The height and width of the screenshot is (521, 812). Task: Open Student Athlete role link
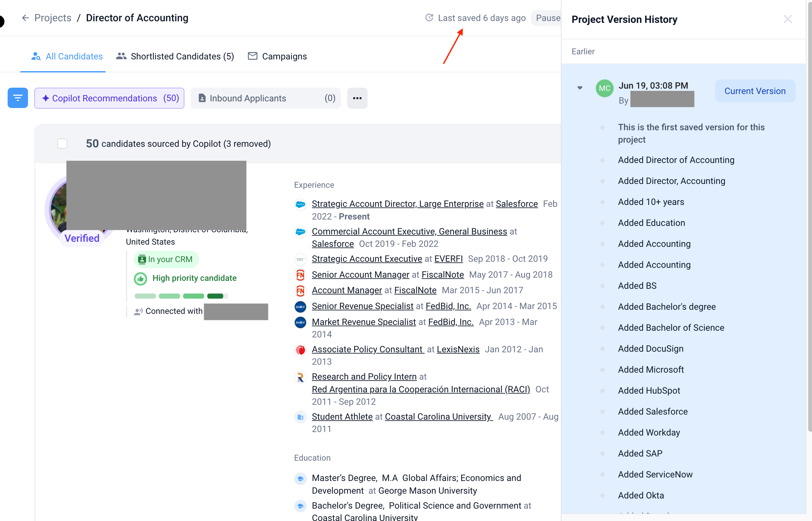click(342, 416)
